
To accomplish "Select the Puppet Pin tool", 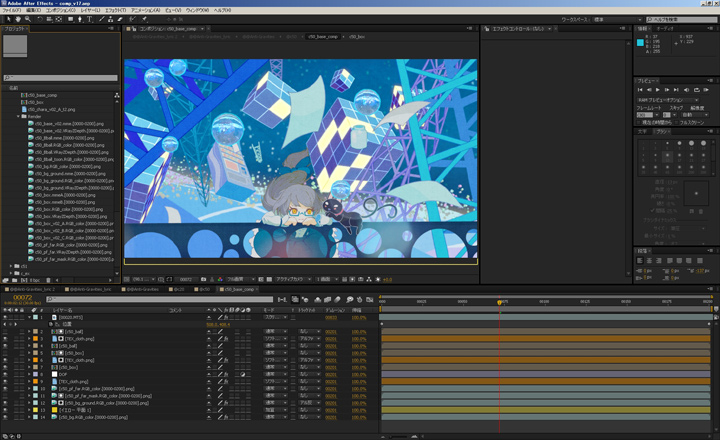I will click(x=144, y=19).
